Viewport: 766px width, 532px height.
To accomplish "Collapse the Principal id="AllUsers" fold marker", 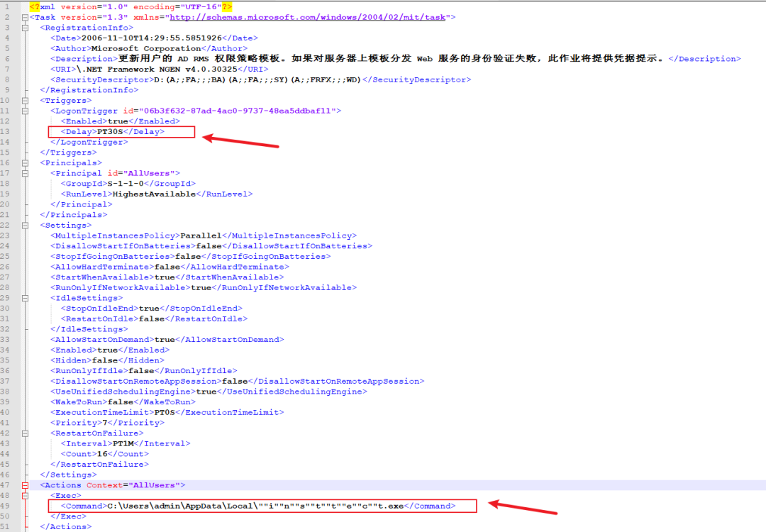I will pyautogui.click(x=25, y=173).
